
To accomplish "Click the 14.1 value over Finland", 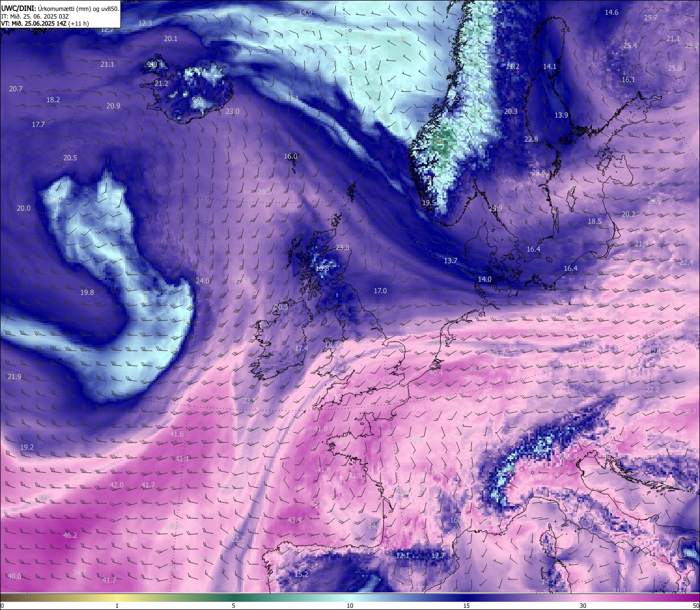I will tap(550, 66).
